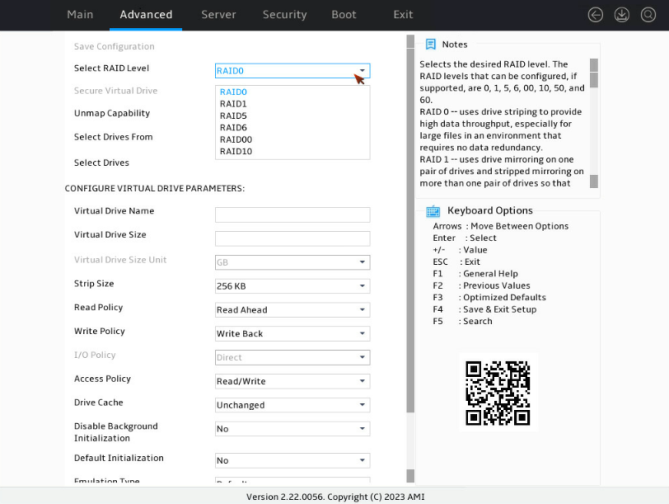Open the Default Initialization dropdown

tap(292, 460)
